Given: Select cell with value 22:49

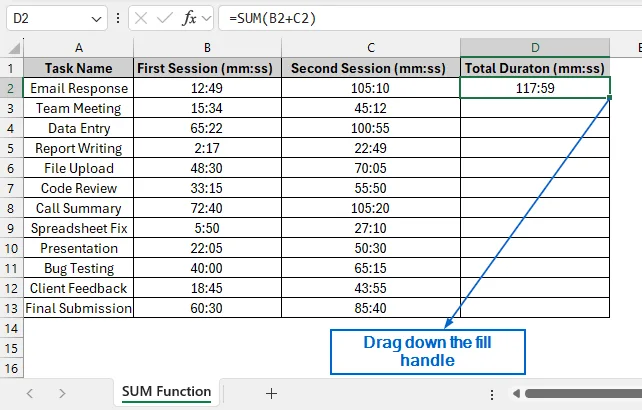Looking at the screenshot, I should tap(371, 148).
